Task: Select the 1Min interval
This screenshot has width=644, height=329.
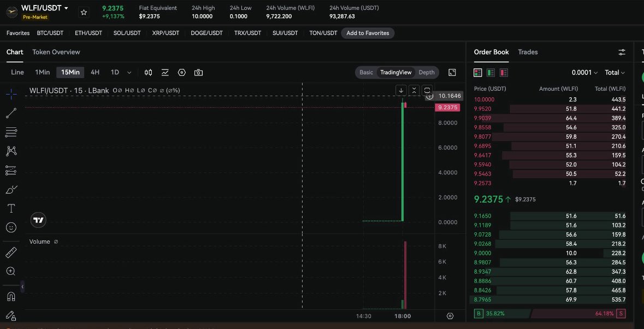Action: (42, 72)
